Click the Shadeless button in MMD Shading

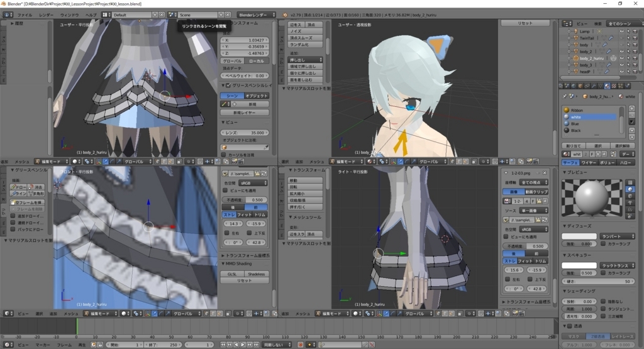pyautogui.click(x=257, y=274)
